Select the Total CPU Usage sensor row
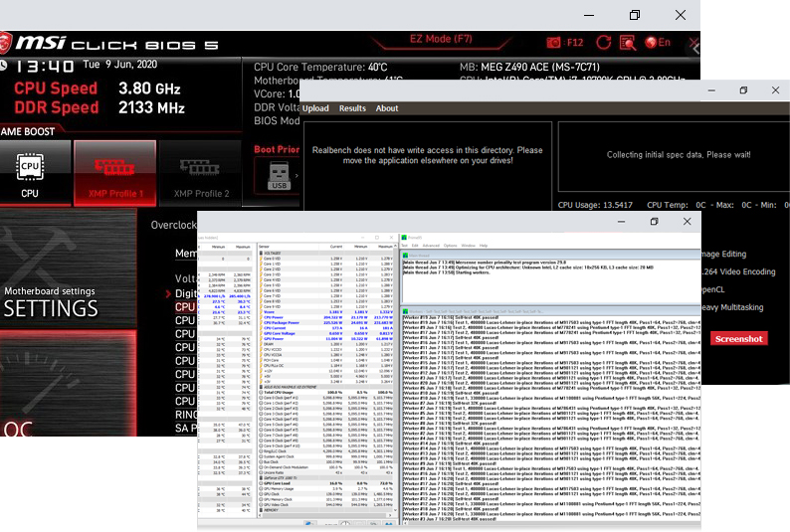 pyautogui.click(x=326, y=392)
